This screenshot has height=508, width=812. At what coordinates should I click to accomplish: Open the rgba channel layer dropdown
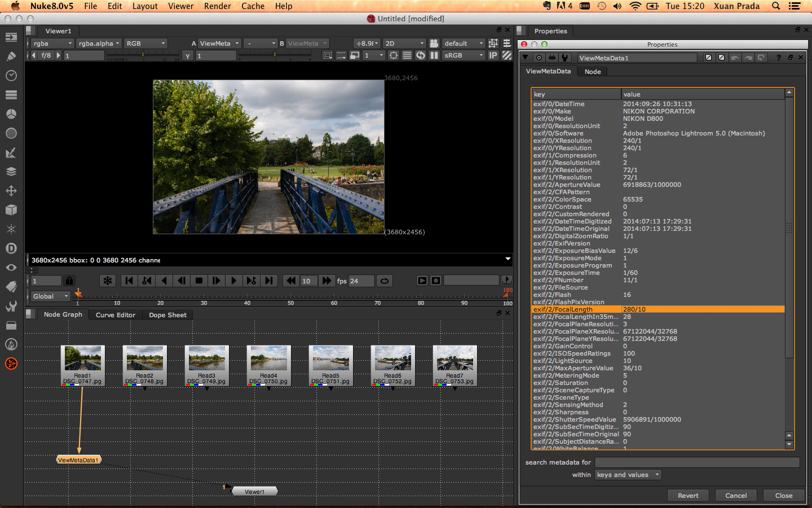point(52,43)
